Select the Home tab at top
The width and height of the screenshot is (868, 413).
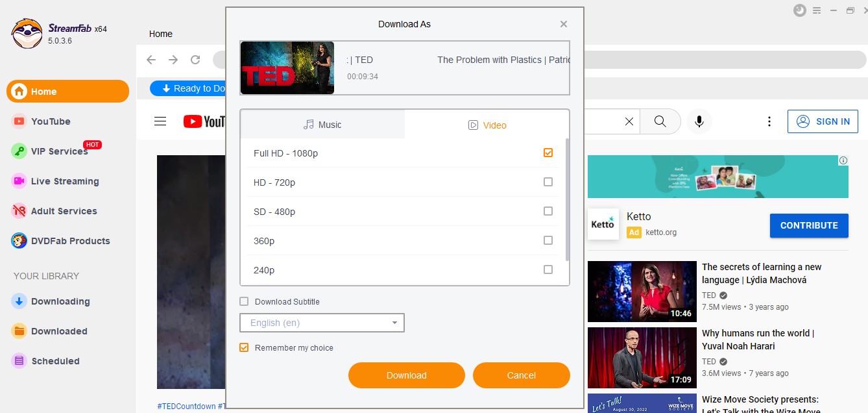161,34
